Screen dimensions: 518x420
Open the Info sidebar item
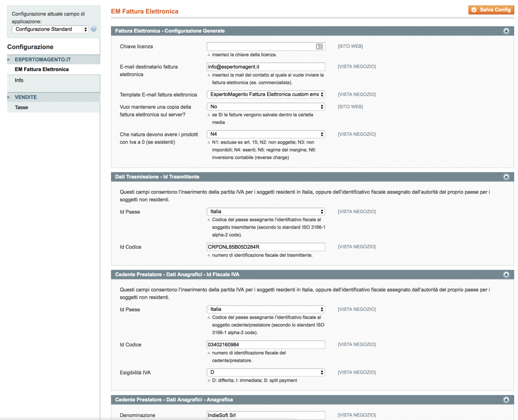click(x=19, y=80)
